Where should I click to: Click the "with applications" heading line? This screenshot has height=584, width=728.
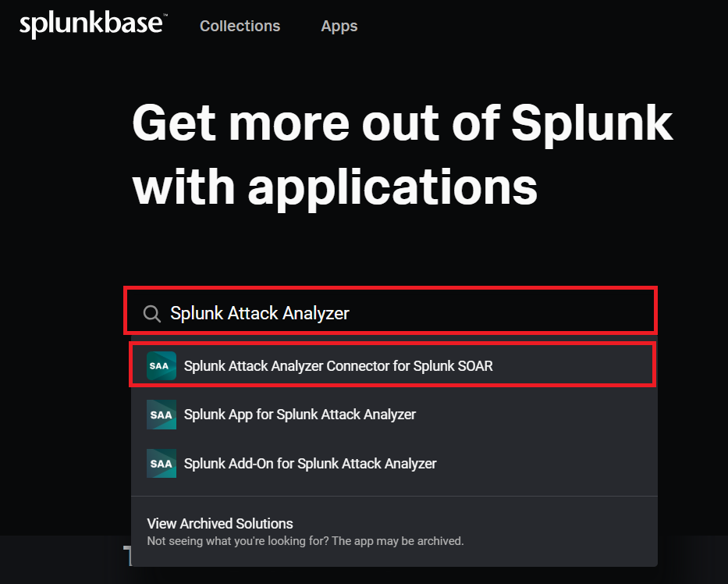coord(335,187)
